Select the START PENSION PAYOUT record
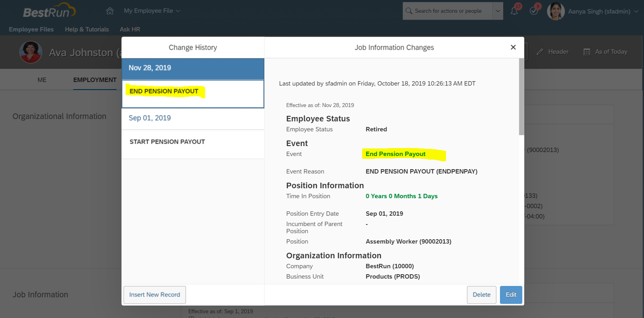This screenshot has height=318, width=644. click(193, 144)
